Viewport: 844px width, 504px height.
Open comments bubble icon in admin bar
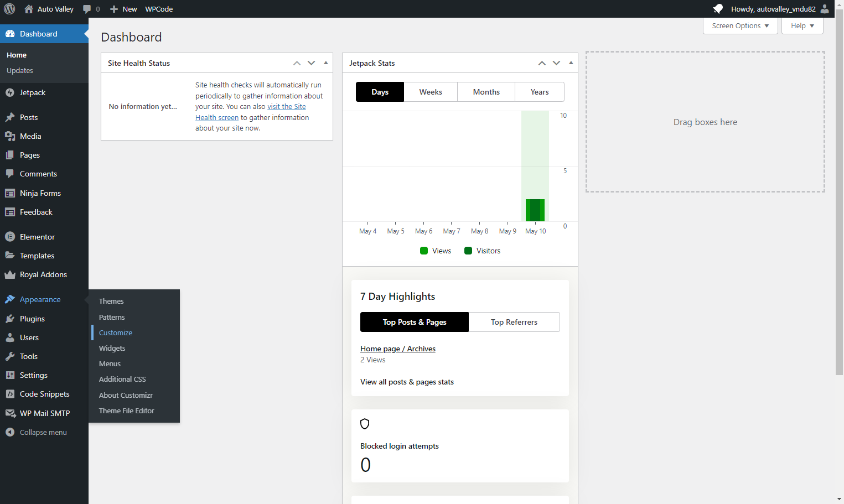87,9
